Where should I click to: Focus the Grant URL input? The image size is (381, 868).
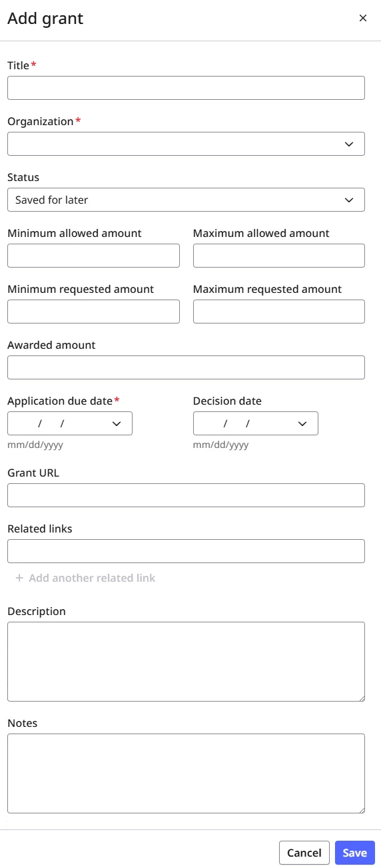(x=186, y=495)
